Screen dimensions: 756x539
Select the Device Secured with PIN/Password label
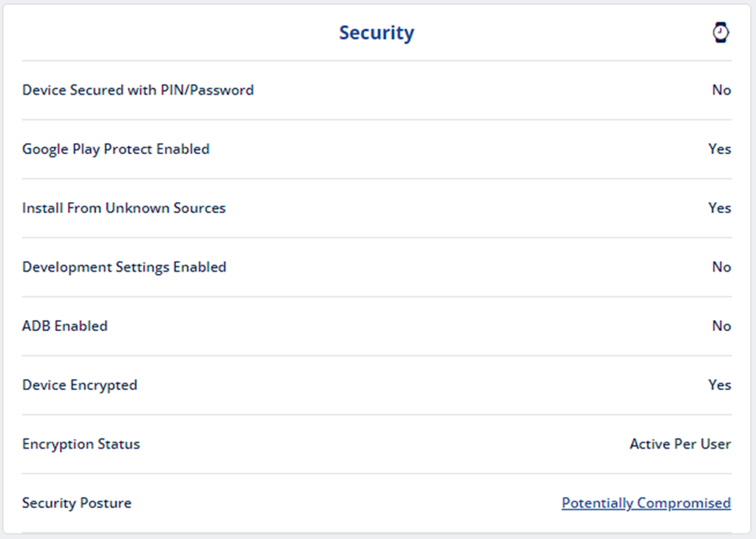pyautogui.click(x=138, y=90)
